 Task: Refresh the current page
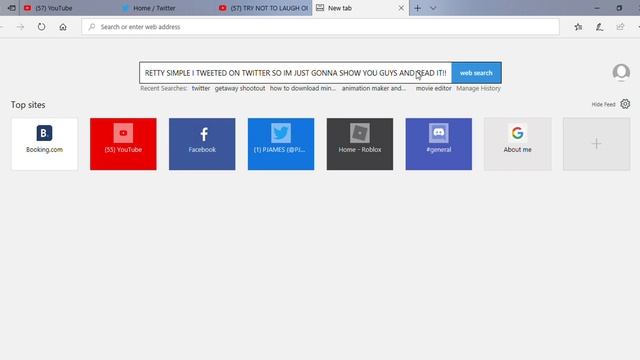(41, 27)
